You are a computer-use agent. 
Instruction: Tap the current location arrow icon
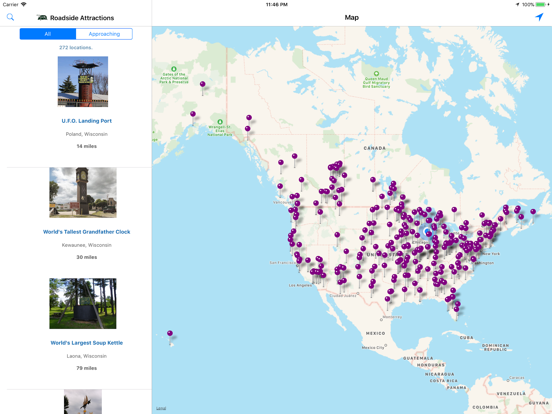point(539,17)
